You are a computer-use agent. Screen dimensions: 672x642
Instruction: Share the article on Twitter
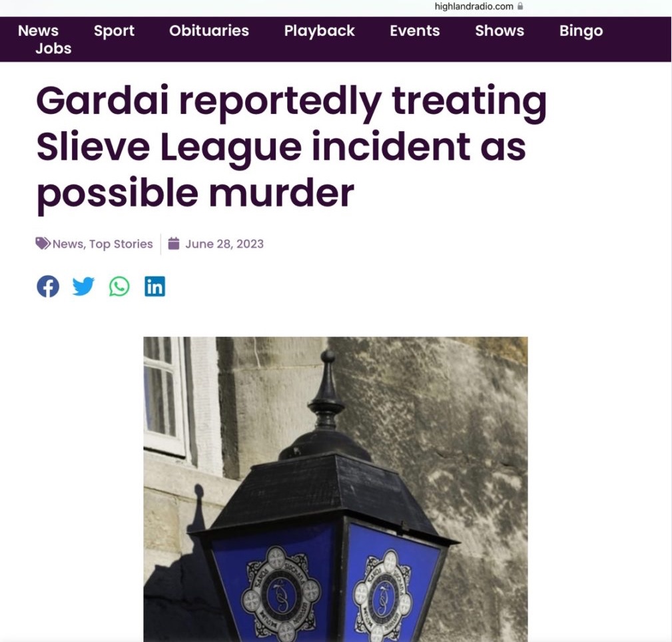(83, 286)
